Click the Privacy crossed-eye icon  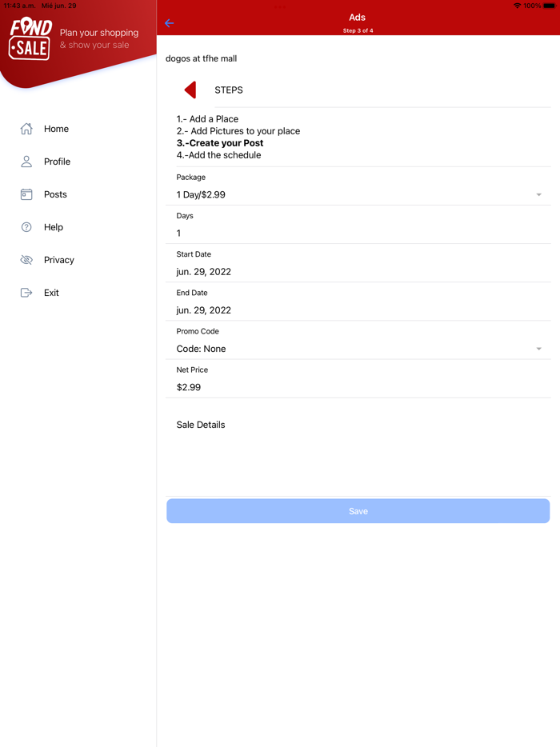(x=26, y=260)
